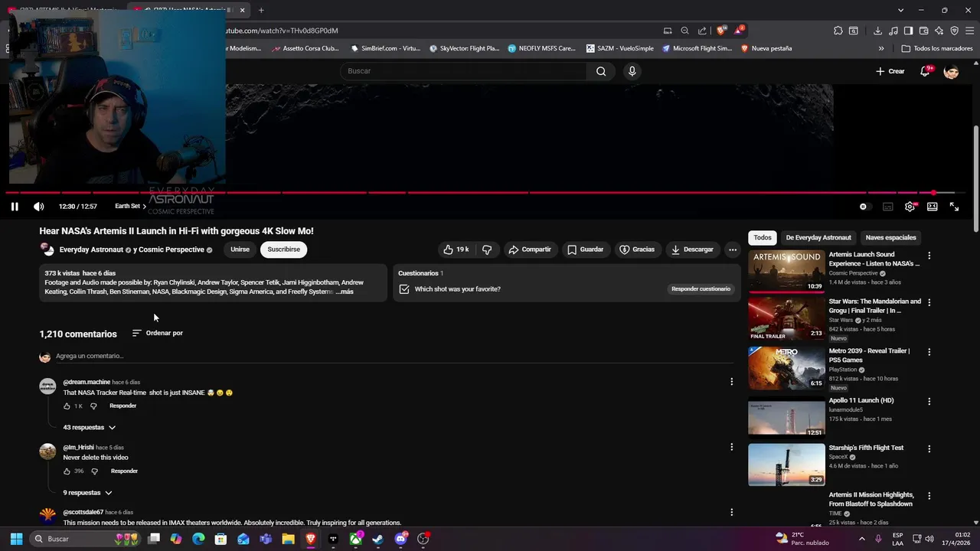This screenshot has height=551, width=980.
Task: Click the YouTube search box
Action: pos(465,71)
